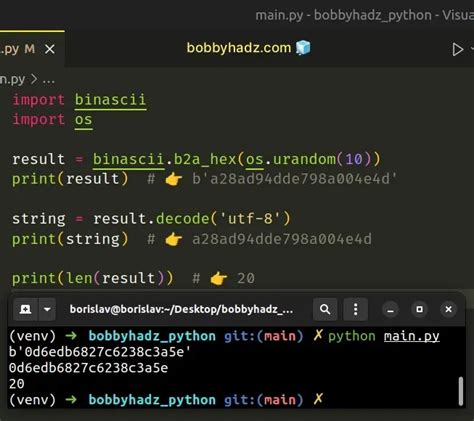Click the terminal vertical scrollbar
The width and height of the screenshot is (474, 421).
[461, 391]
